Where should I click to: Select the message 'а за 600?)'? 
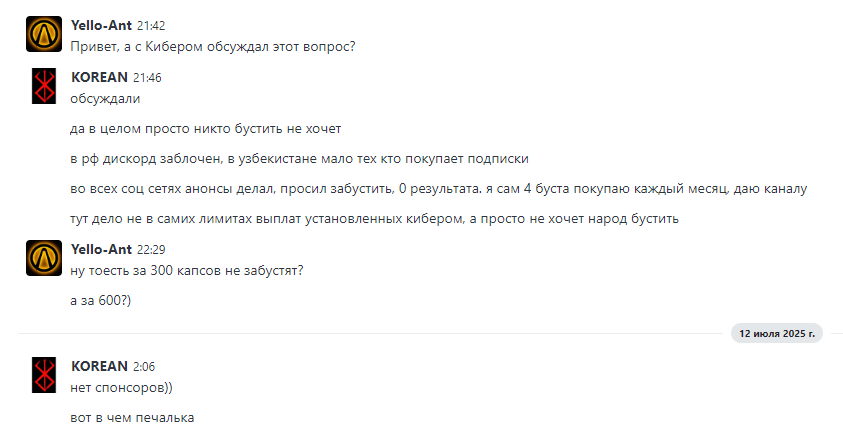pyautogui.click(x=101, y=300)
